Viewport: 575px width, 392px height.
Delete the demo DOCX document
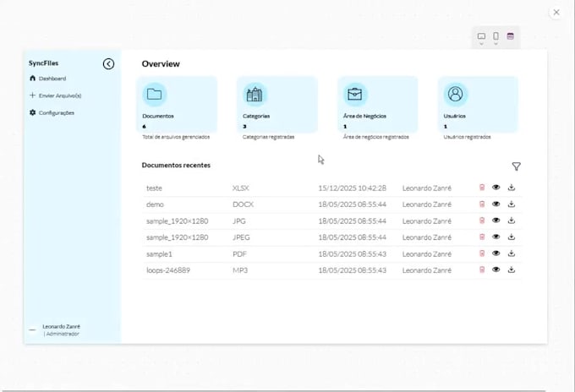482,204
